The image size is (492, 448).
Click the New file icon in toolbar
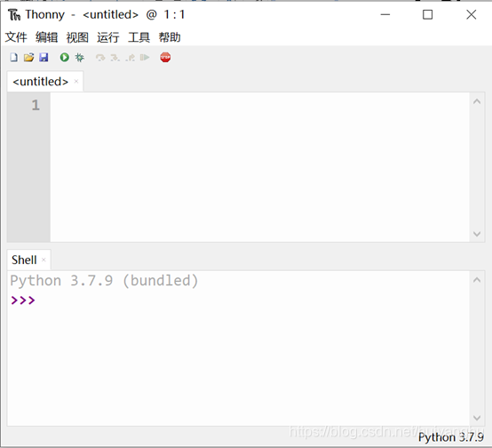click(14, 58)
